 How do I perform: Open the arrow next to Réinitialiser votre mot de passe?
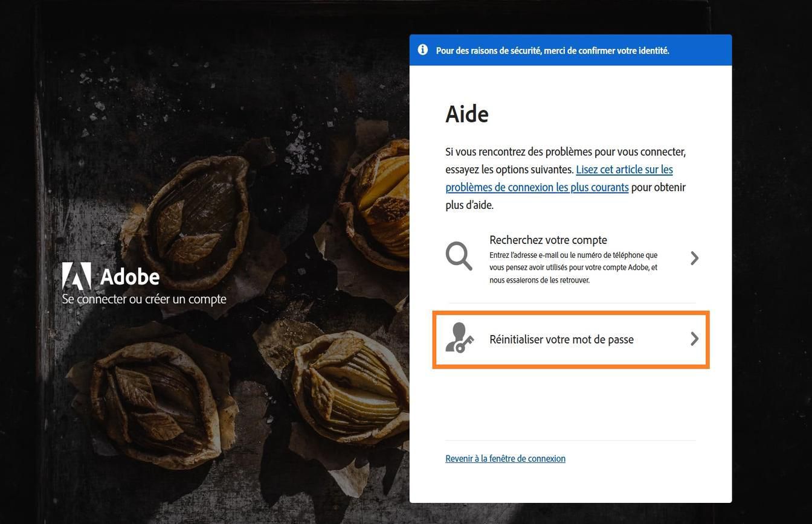tap(694, 339)
